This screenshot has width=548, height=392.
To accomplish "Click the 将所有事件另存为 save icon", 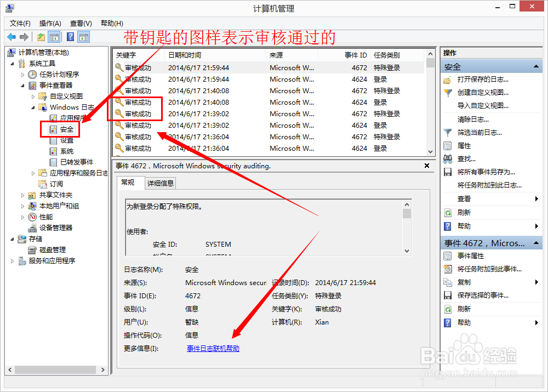I will [448, 172].
